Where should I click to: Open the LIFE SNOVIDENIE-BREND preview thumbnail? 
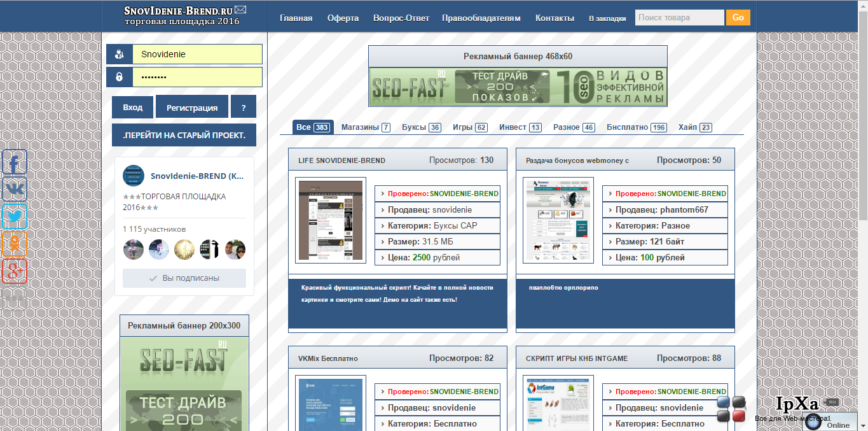point(331,220)
